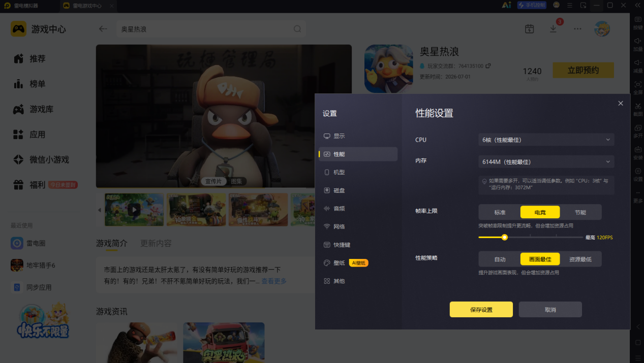Viewport: 644px width, 363px height.
Task: Select 自动 performance strategy
Action: (x=500, y=259)
